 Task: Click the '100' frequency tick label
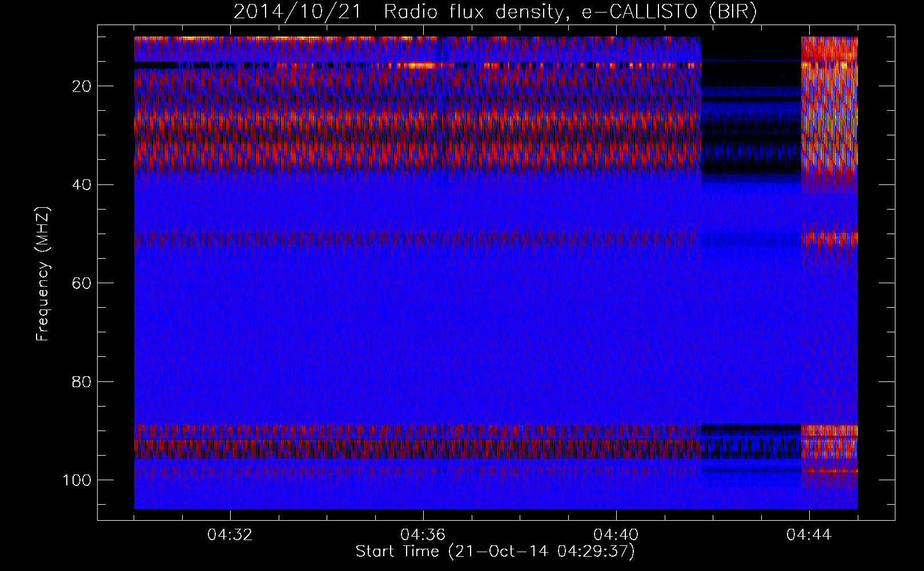[78, 480]
